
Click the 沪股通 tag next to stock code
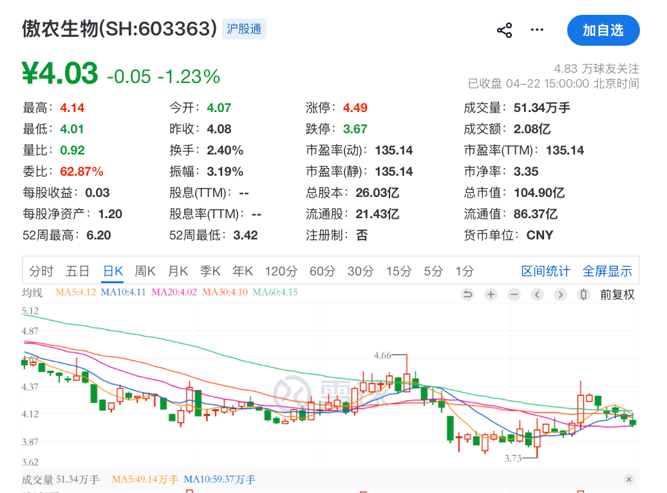click(245, 30)
